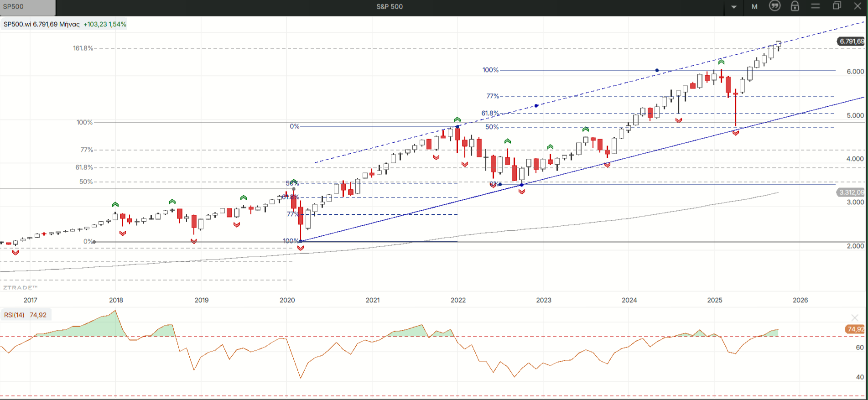
Task: Click the current price tag 6.791,69 on axis
Action: pyautogui.click(x=851, y=42)
